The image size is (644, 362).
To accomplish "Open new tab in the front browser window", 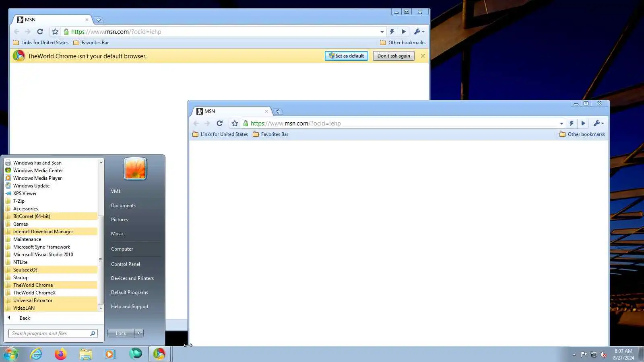I will 278,111.
